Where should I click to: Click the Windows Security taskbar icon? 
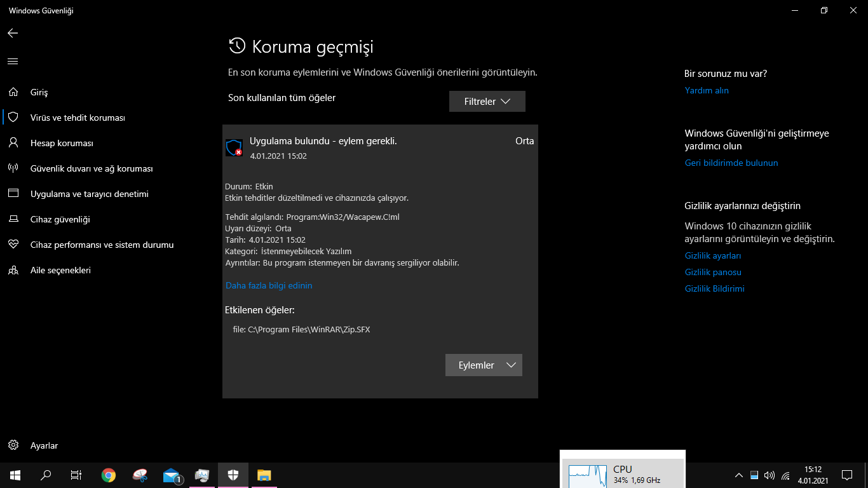click(x=233, y=475)
